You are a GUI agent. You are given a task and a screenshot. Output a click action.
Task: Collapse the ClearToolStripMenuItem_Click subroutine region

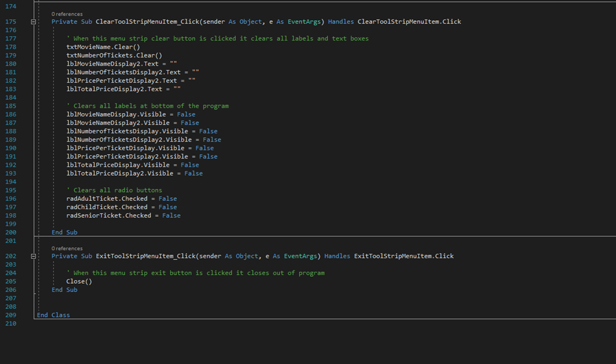pyautogui.click(x=34, y=21)
